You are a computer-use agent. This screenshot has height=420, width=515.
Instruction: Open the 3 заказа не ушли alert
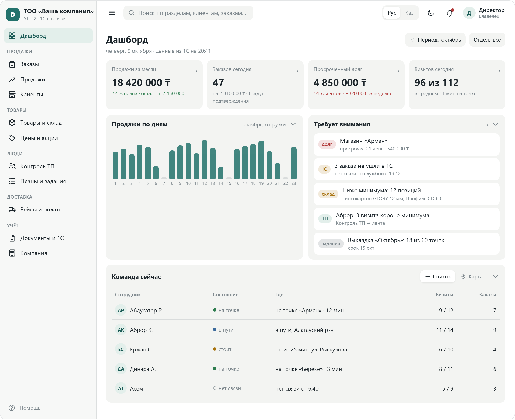click(x=407, y=169)
